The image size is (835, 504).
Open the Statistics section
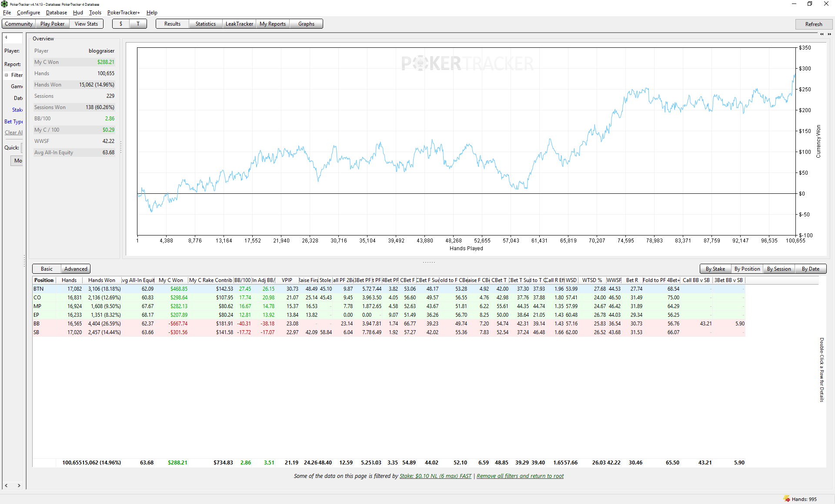(206, 24)
